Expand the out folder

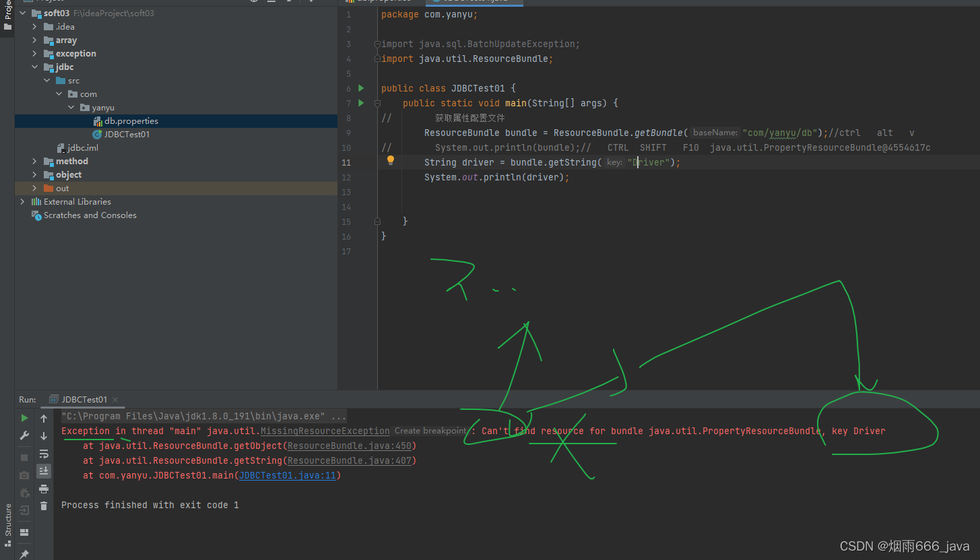click(x=35, y=188)
